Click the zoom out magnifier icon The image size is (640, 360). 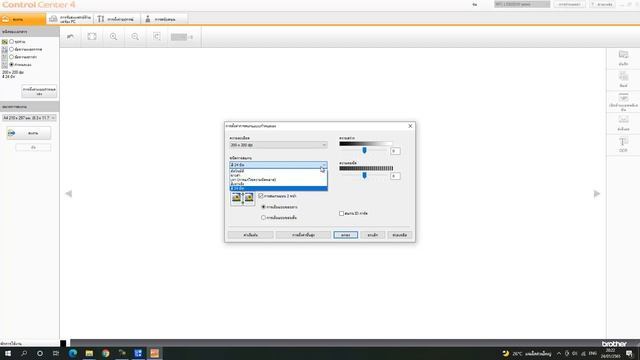coord(135,37)
